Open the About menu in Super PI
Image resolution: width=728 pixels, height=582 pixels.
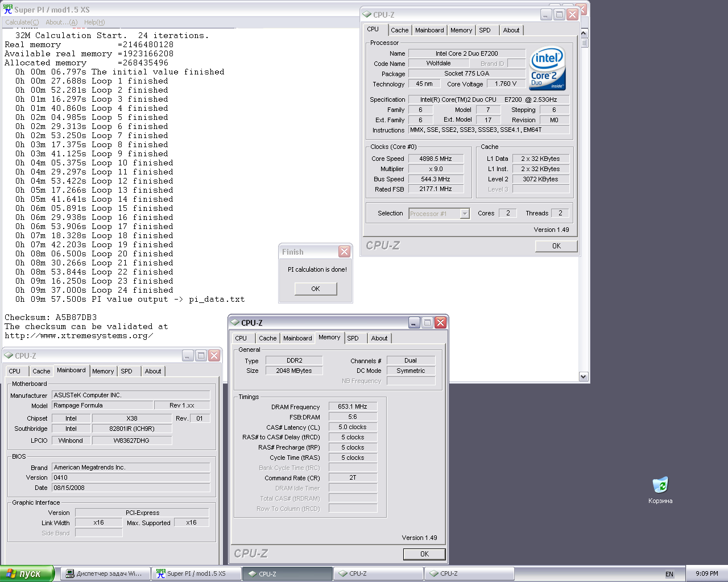[x=61, y=22]
